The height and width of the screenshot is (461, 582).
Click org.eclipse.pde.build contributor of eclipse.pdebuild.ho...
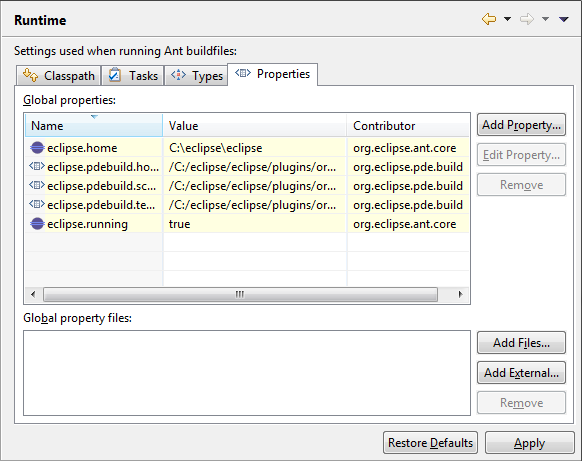click(x=408, y=167)
